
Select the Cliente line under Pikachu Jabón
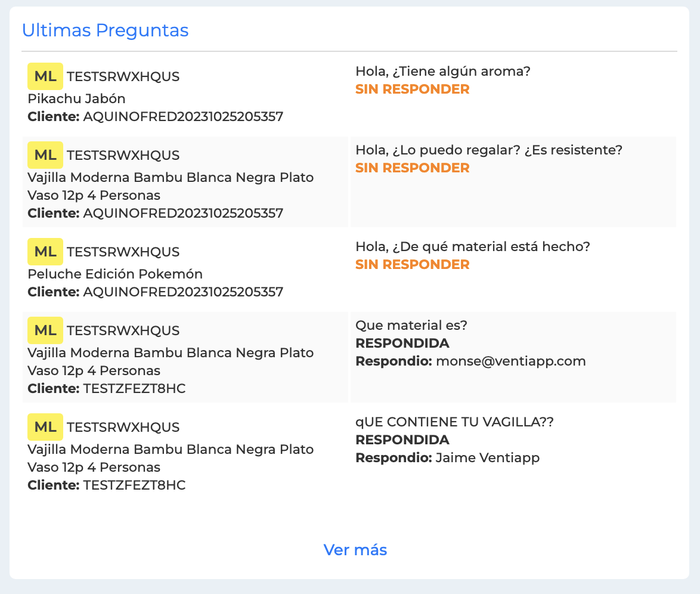click(156, 116)
